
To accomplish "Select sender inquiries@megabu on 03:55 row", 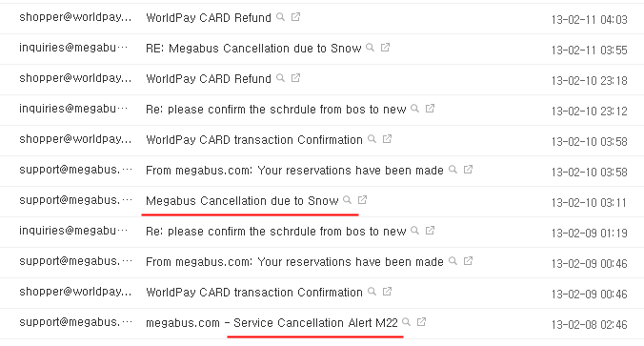I will click(x=73, y=48).
